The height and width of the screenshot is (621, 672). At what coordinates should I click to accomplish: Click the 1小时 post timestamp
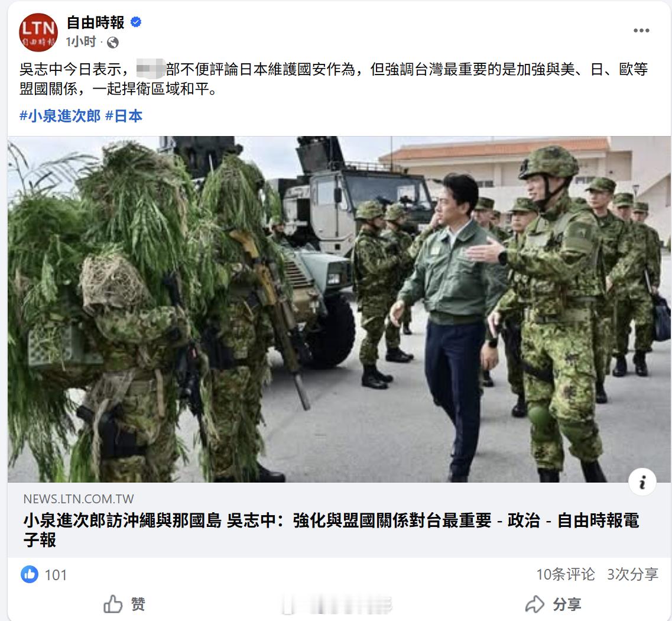tap(80, 41)
